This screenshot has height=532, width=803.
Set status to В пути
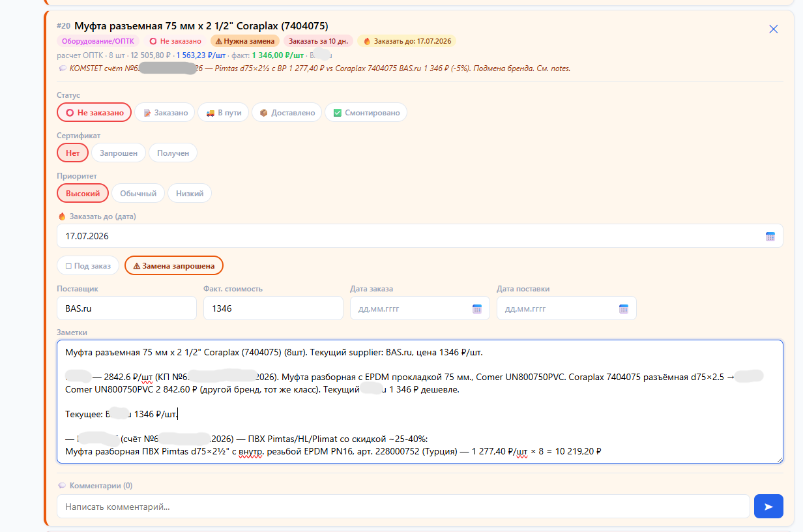tap(224, 113)
